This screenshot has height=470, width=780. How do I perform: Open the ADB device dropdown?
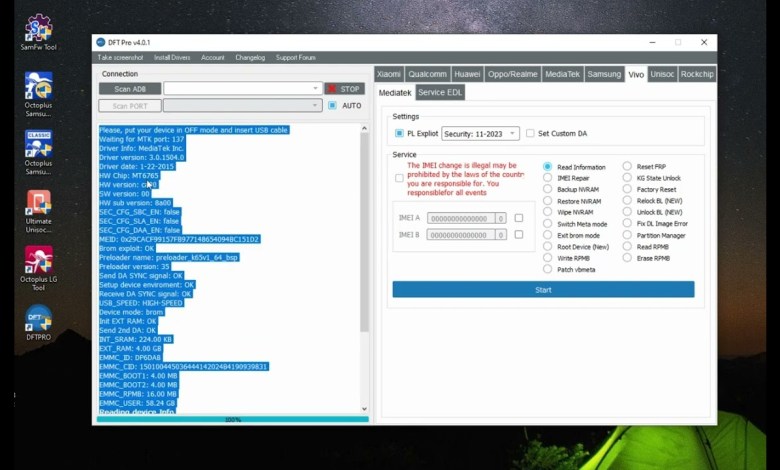(243, 89)
